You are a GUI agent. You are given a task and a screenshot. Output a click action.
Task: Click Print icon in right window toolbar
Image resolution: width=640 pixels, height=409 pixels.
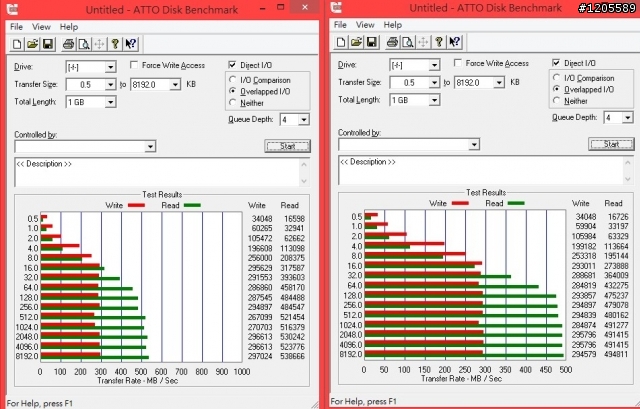click(392, 42)
